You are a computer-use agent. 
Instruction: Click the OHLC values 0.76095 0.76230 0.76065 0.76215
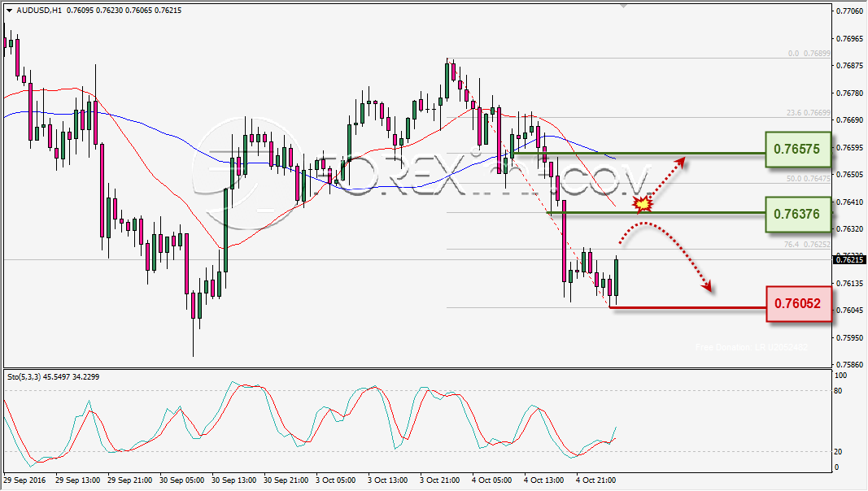click(124, 11)
